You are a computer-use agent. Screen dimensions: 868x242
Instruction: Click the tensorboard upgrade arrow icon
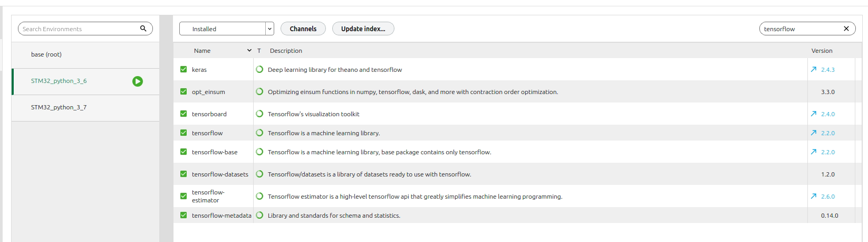pos(813,114)
